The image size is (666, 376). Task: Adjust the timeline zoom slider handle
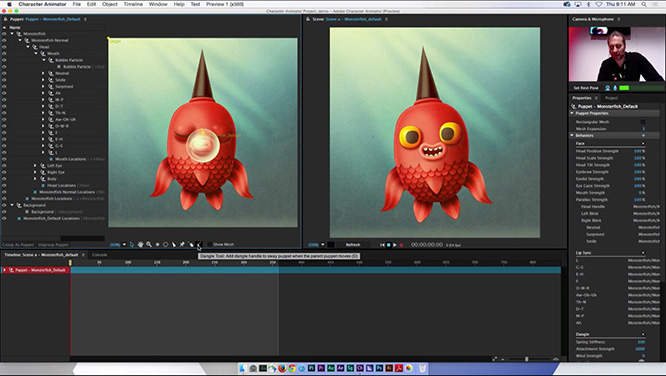click(x=527, y=359)
